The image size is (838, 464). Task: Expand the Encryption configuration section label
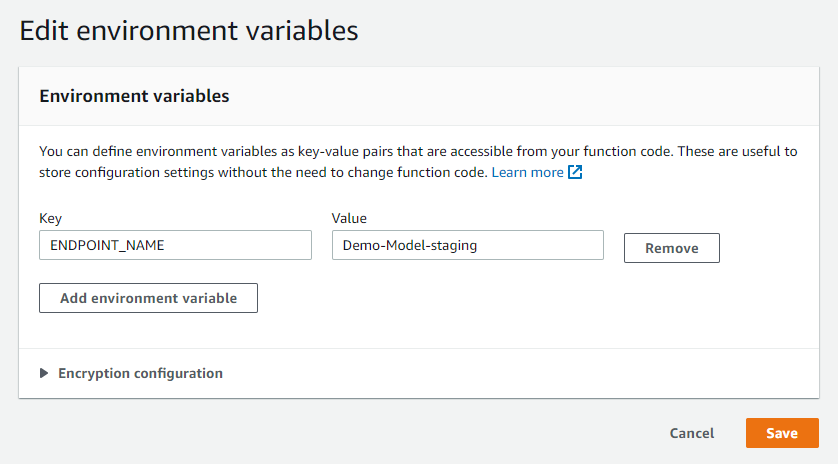point(140,373)
